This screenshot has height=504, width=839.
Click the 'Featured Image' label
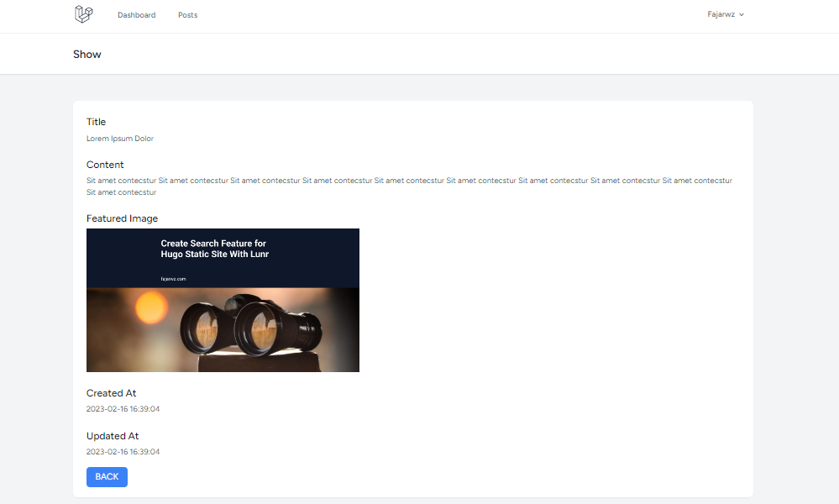coord(122,218)
